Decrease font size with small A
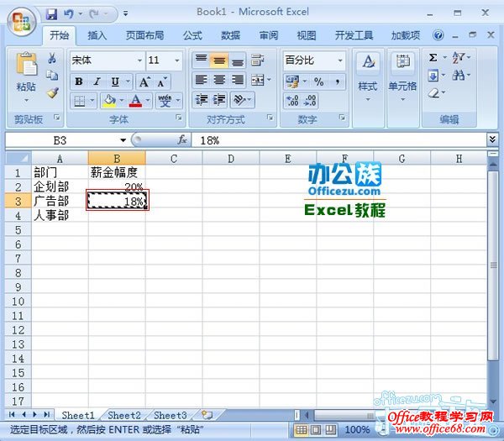This screenshot has width=504, height=441. (x=162, y=82)
